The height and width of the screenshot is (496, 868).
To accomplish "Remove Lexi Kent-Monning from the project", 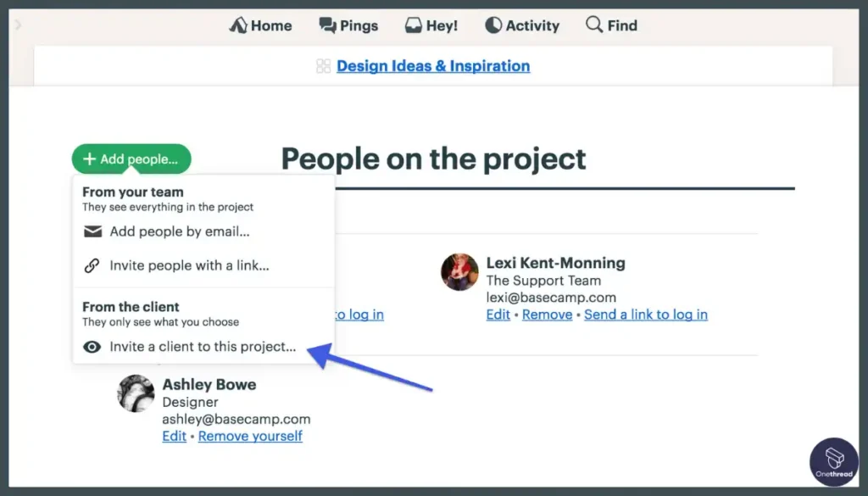I will [547, 315].
